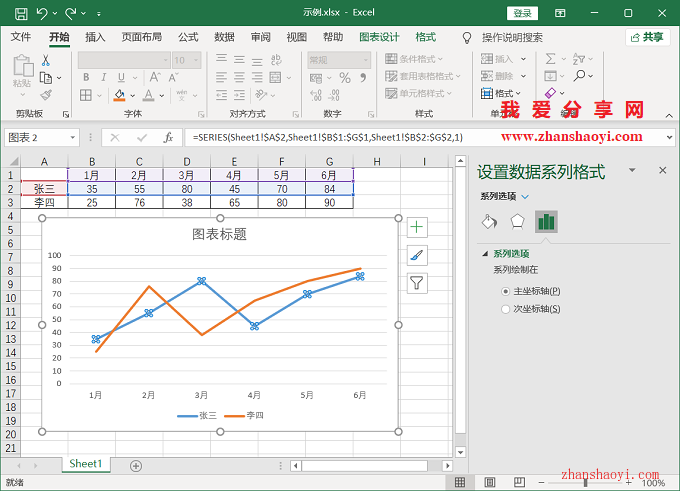Open the number format 常规 dropdown
The height and width of the screenshot is (491, 680).
[x=366, y=60]
